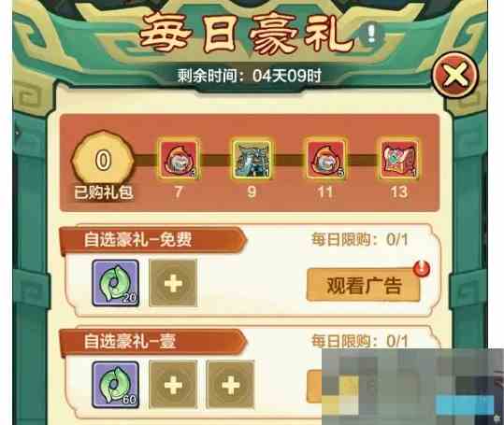Click the info exclamation icon beside 每日豪礼 title
The width and height of the screenshot is (504, 425).
[x=372, y=33]
